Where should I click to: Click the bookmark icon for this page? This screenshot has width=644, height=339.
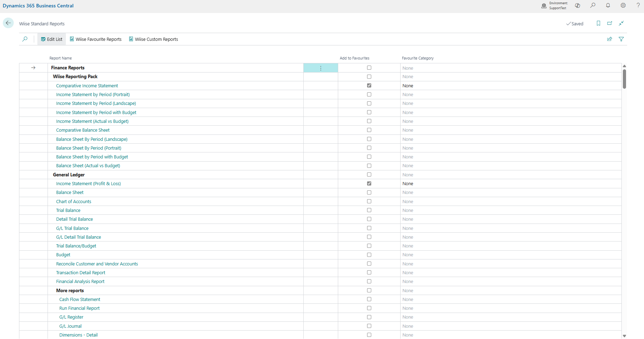pos(598,23)
